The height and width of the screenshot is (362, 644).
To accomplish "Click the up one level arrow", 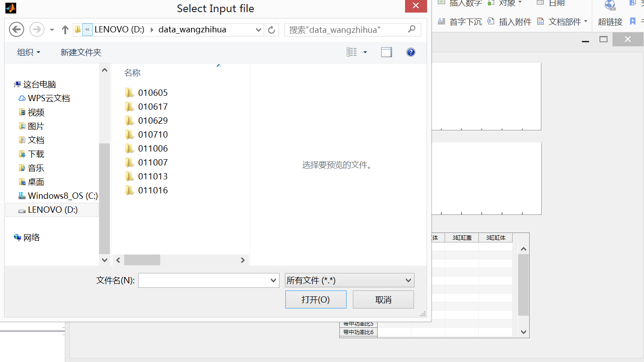I will click(x=65, y=30).
